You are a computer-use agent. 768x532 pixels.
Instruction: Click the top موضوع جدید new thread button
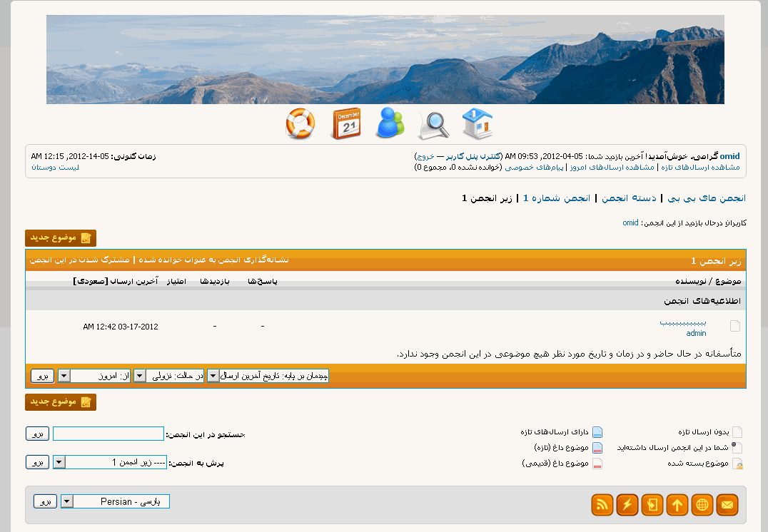click(x=61, y=238)
